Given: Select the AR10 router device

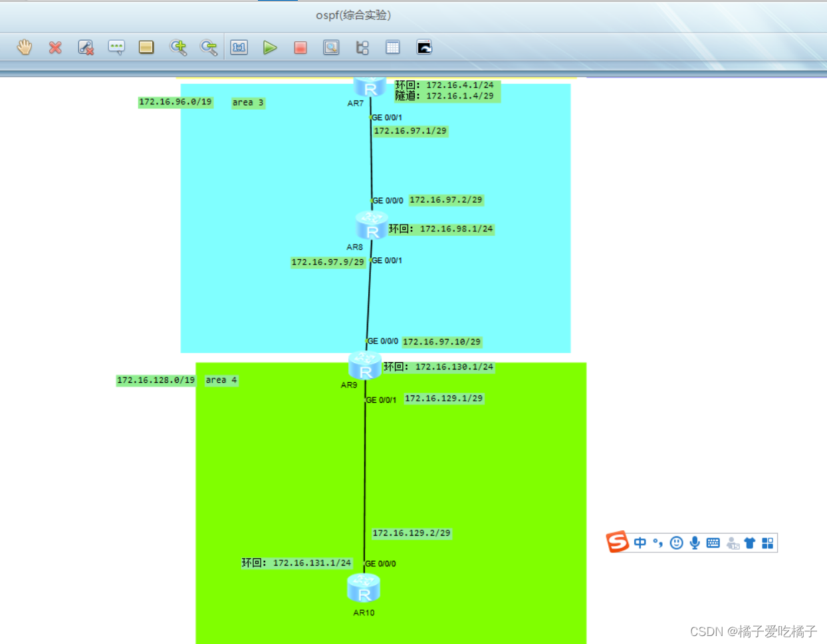Looking at the screenshot, I should point(364,589).
